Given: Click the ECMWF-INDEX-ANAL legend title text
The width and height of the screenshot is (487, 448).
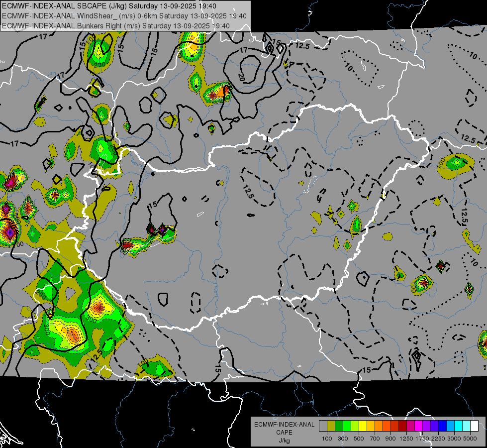Looking at the screenshot, I should [284, 425].
